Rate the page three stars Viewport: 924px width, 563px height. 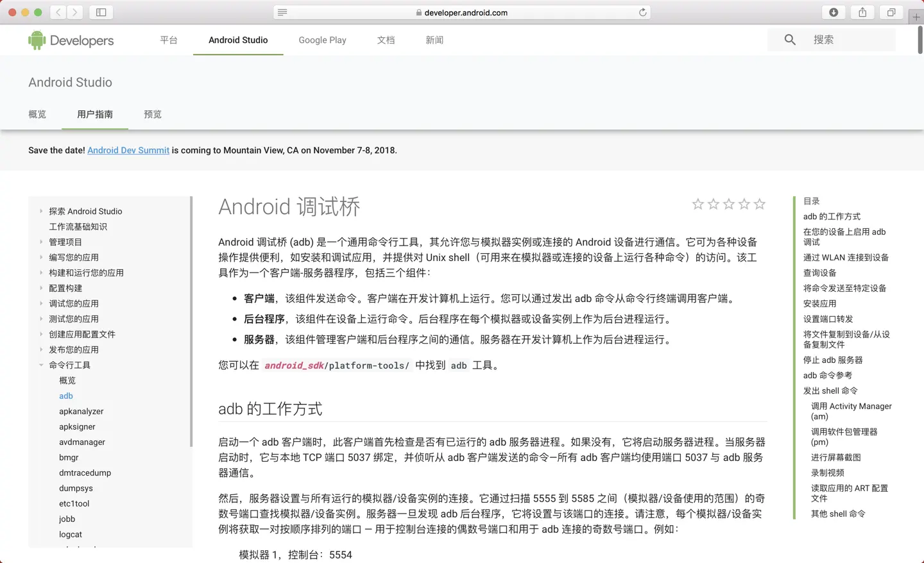(x=729, y=204)
